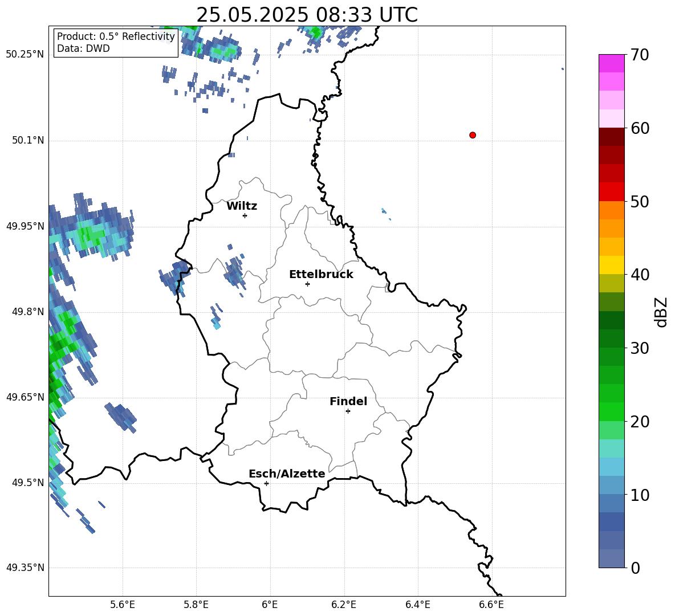Click the 49.95°N latitude label
Screen dimensions: 675x616
(25, 226)
